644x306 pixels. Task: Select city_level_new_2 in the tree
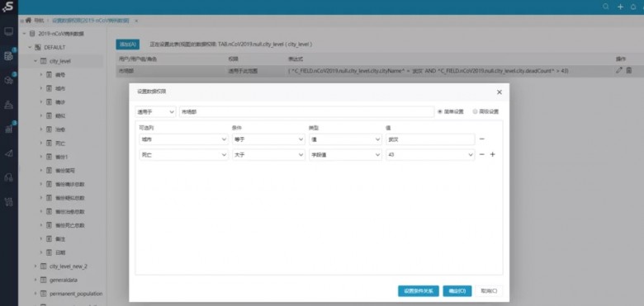(69, 266)
